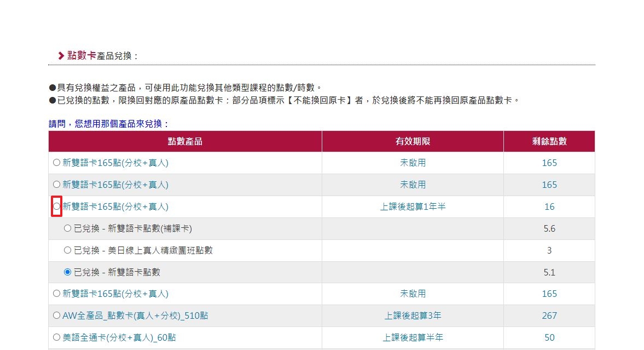The width and height of the screenshot is (644, 350).
Task: Click the label text AW全產品_點數卡(真人+分校)_510點
Action: [x=135, y=315]
